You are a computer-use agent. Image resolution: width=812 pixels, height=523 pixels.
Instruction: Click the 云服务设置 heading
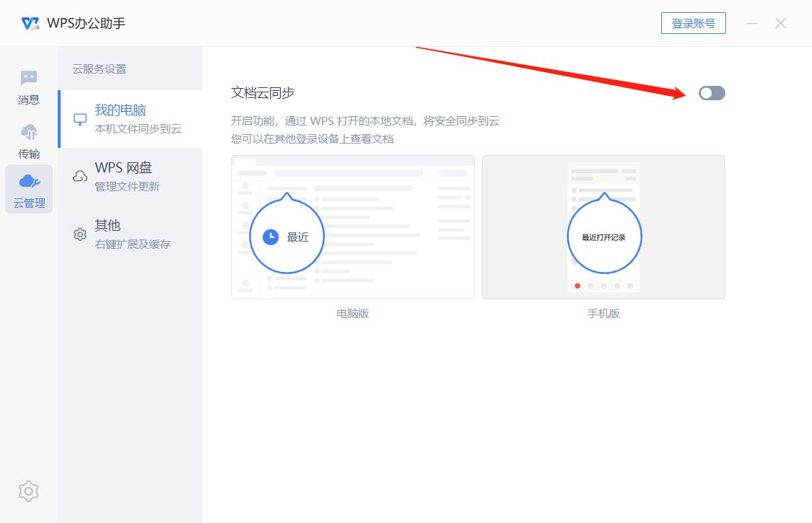pyautogui.click(x=100, y=69)
